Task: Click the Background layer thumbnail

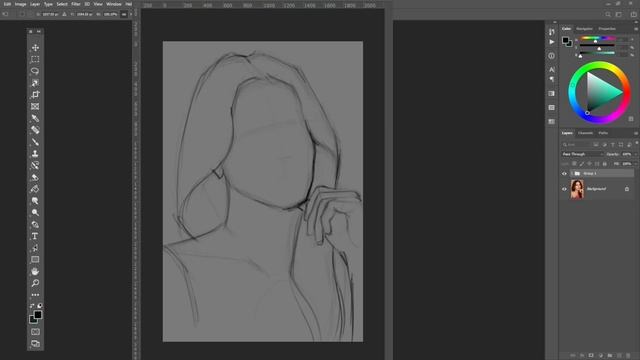Action: click(577, 189)
